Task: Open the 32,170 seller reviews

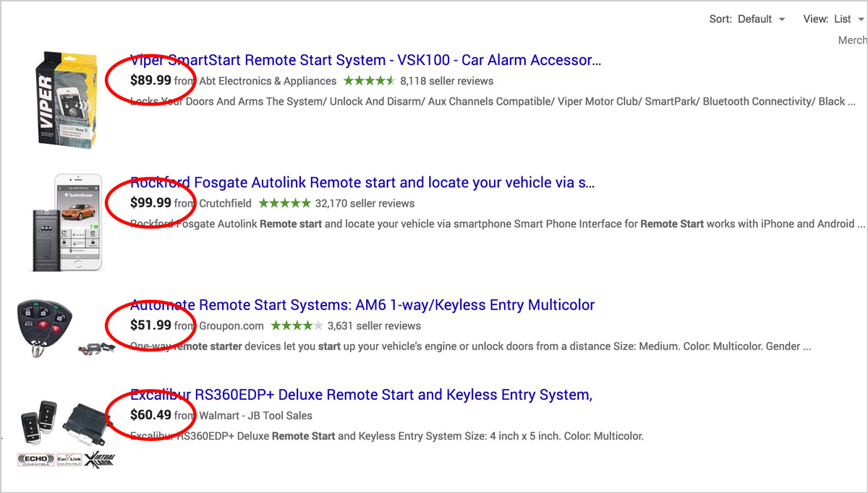Action: coord(365,203)
